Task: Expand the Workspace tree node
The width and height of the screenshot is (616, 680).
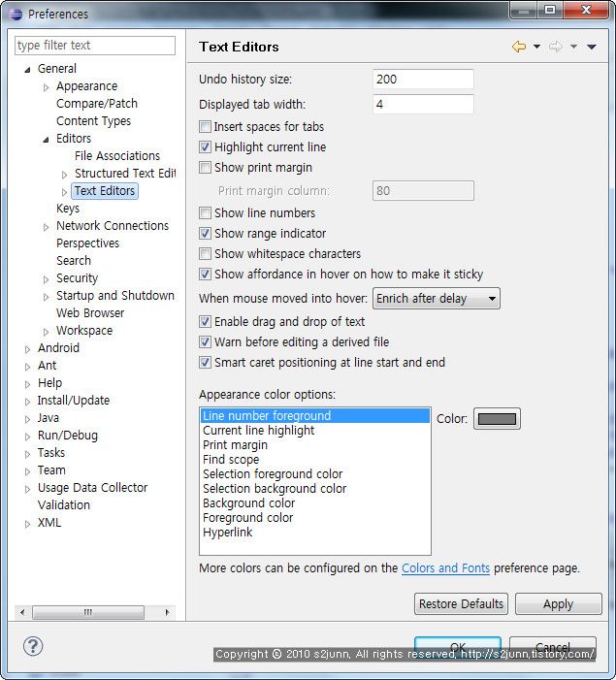Action: click(x=46, y=332)
